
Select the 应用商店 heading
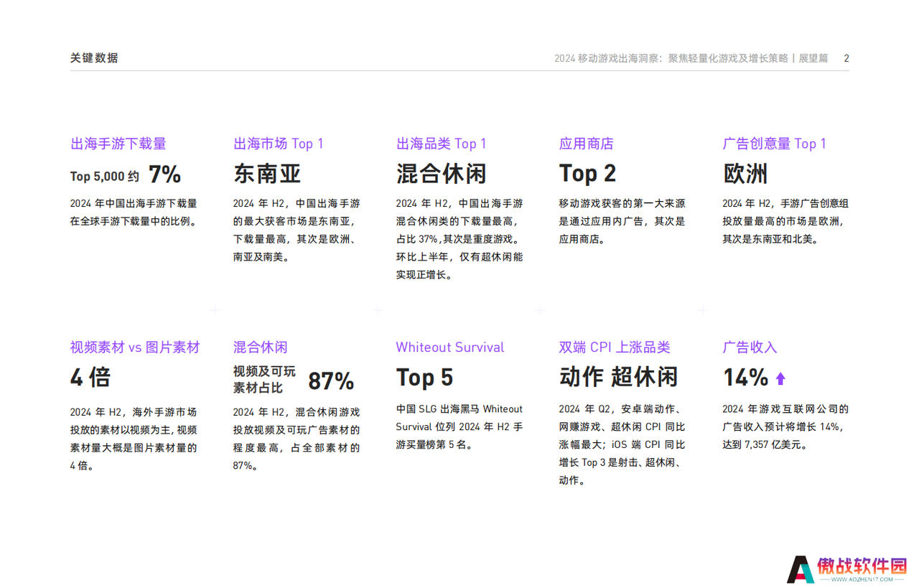pos(587,144)
